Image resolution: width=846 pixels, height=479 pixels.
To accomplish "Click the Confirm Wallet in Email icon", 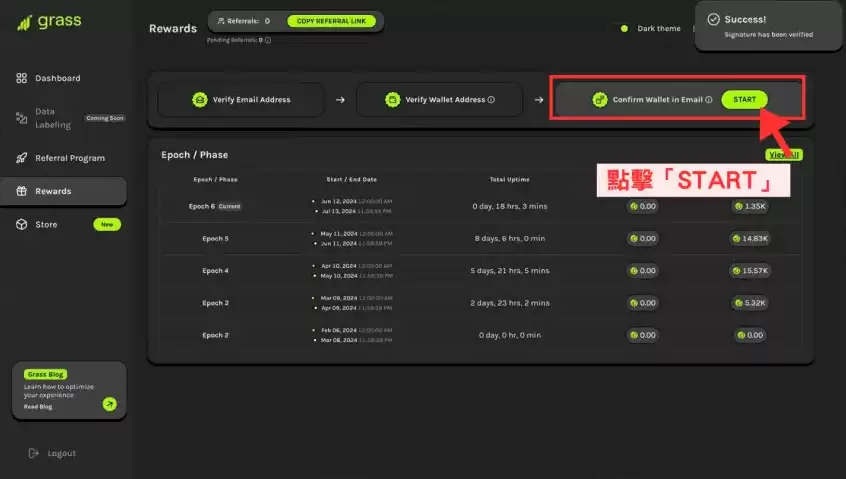I will [x=599, y=100].
